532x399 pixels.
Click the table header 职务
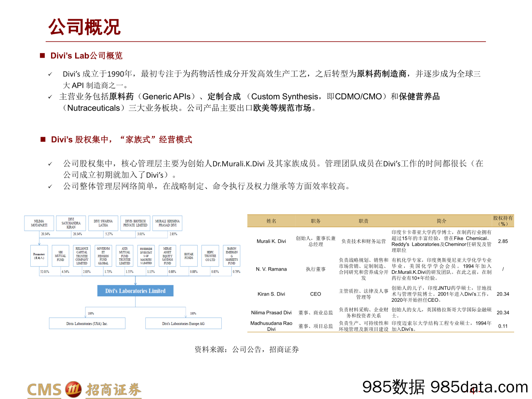tap(316, 221)
